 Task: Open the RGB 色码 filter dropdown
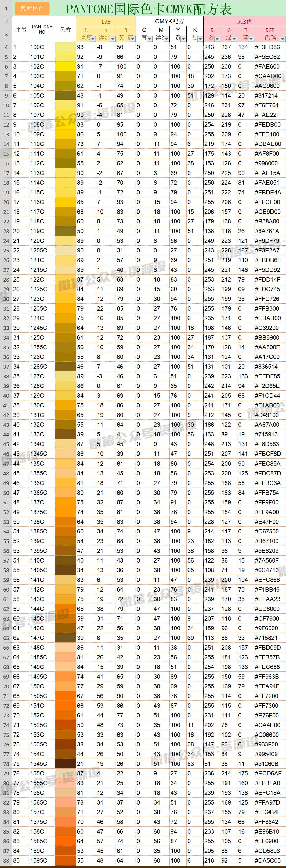[282, 39]
